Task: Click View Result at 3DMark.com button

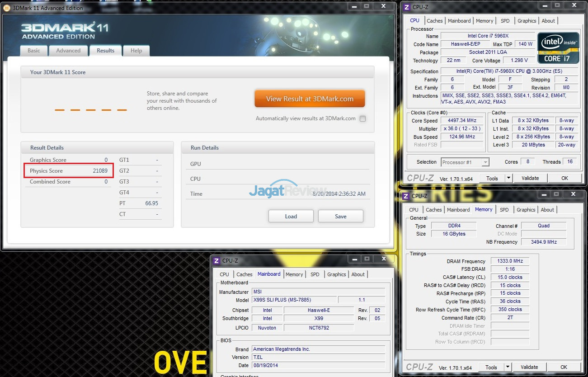Action: [x=310, y=99]
